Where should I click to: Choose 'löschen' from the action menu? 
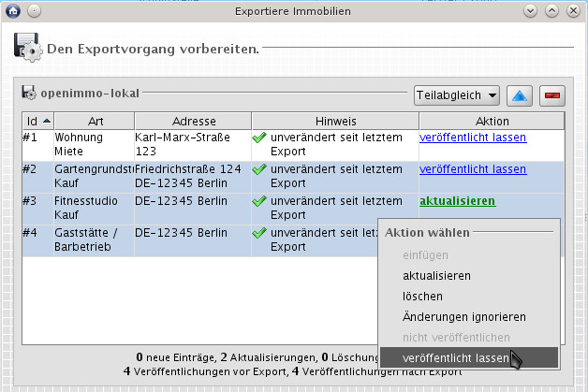(x=422, y=297)
